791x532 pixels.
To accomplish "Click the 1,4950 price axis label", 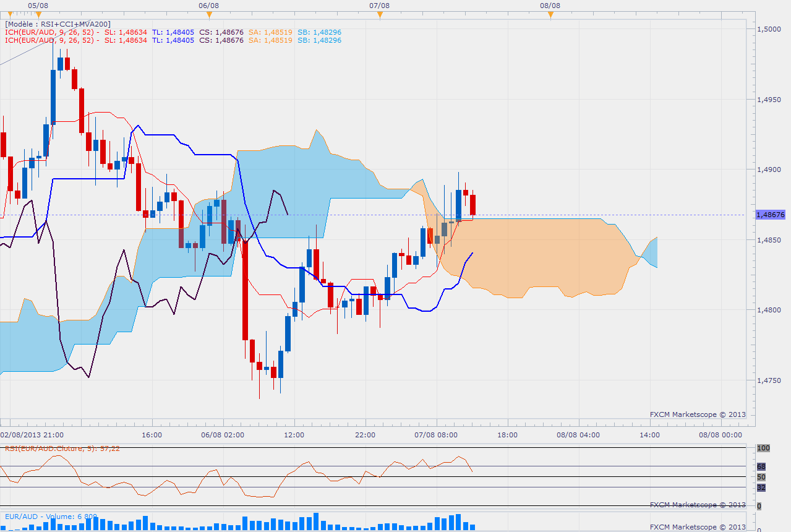I will point(771,100).
